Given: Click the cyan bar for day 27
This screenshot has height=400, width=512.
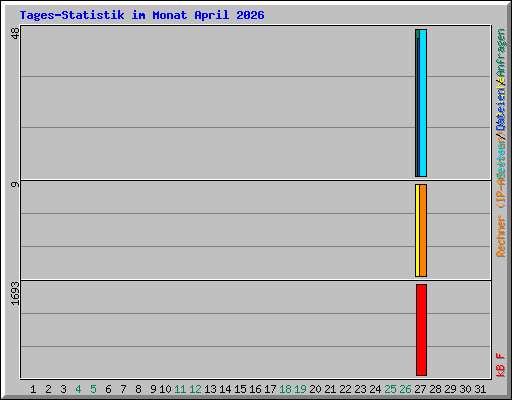Looking at the screenshot, I should [x=423, y=103].
